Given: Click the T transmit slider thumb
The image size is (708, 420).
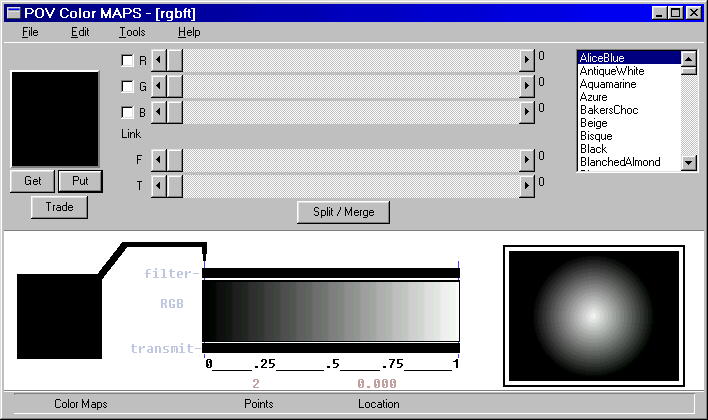Looking at the screenshot, I should 175,186.
